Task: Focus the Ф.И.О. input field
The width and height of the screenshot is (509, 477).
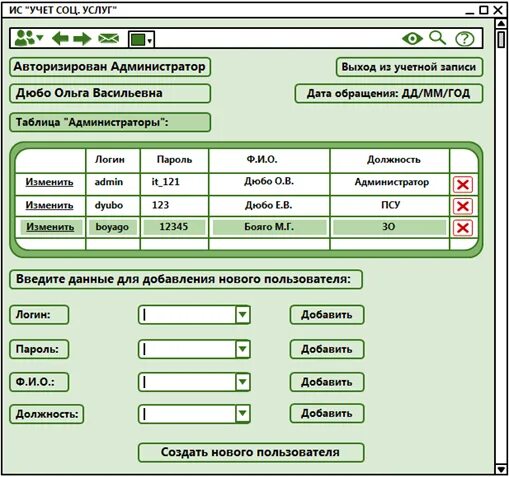Action: [187, 382]
